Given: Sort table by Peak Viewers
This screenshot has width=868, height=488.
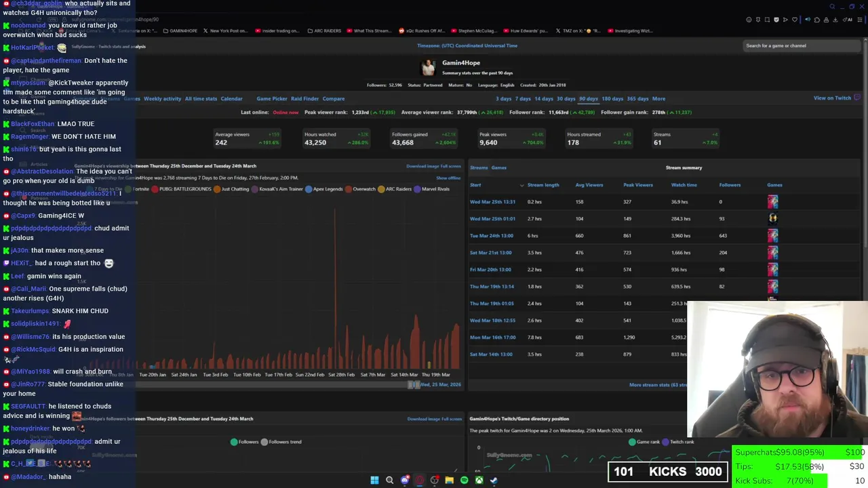Looking at the screenshot, I should coord(638,185).
